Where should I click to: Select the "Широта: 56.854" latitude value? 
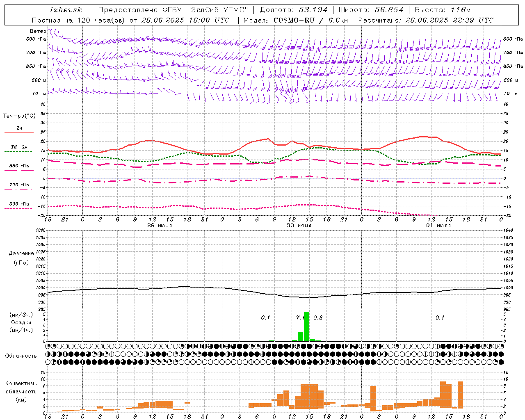(x=371, y=10)
